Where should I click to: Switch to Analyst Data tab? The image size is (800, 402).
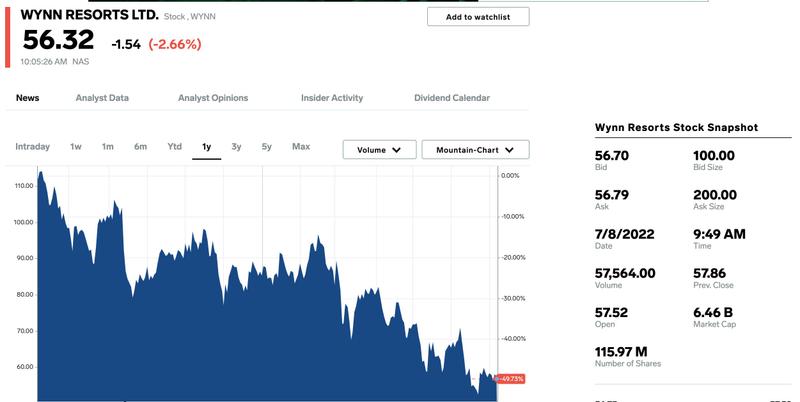pyautogui.click(x=102, y=98)
